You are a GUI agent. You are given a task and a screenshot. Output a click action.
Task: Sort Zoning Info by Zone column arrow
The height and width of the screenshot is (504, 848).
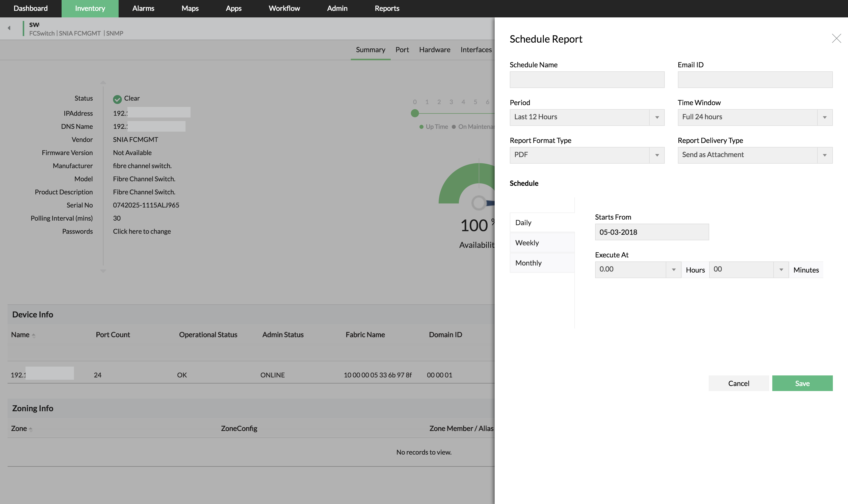[x=31, y=429]
